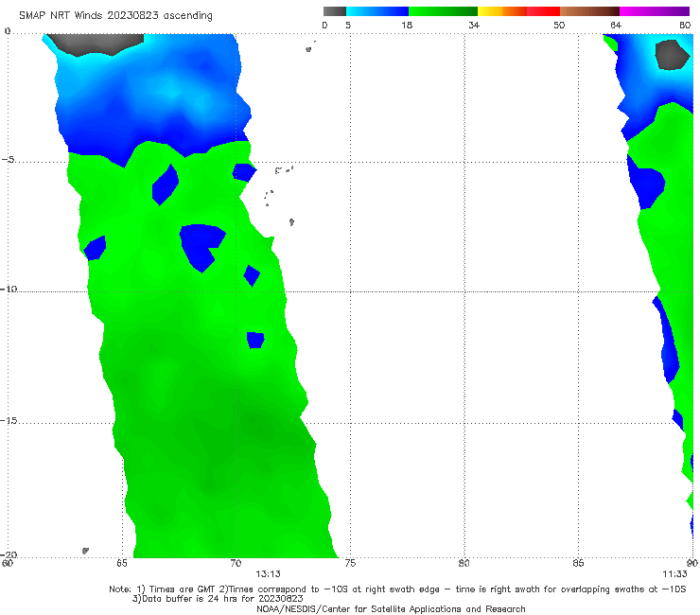Click the green 18-34 segment of colorbar

pos(443,11)
